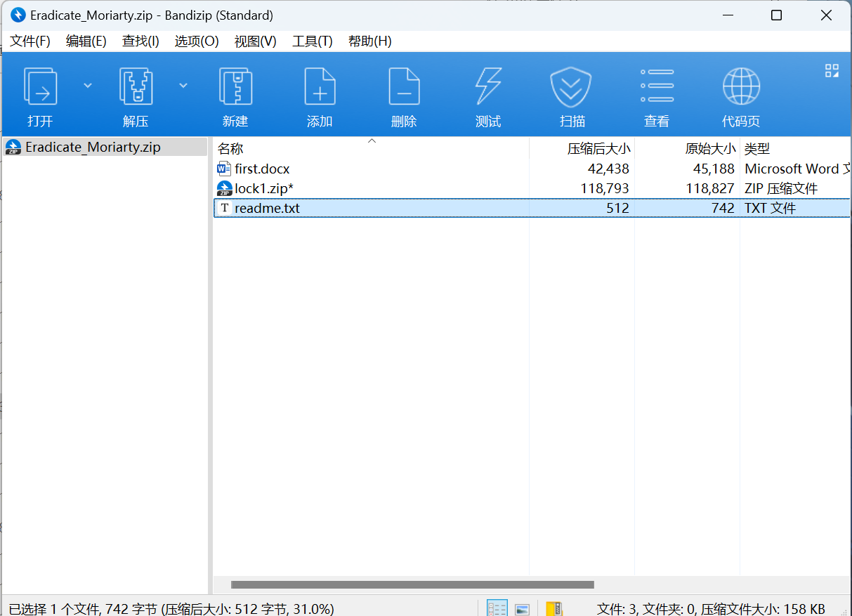852x616 pixels.
Task: Click the 扫描 (Scan) shield icon
Action: coord(572,86)
